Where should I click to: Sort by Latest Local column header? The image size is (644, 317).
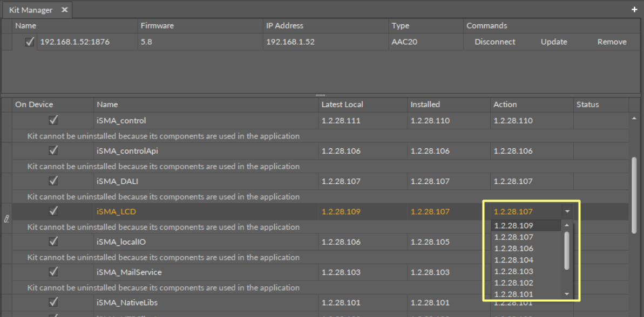coord(342,105)
